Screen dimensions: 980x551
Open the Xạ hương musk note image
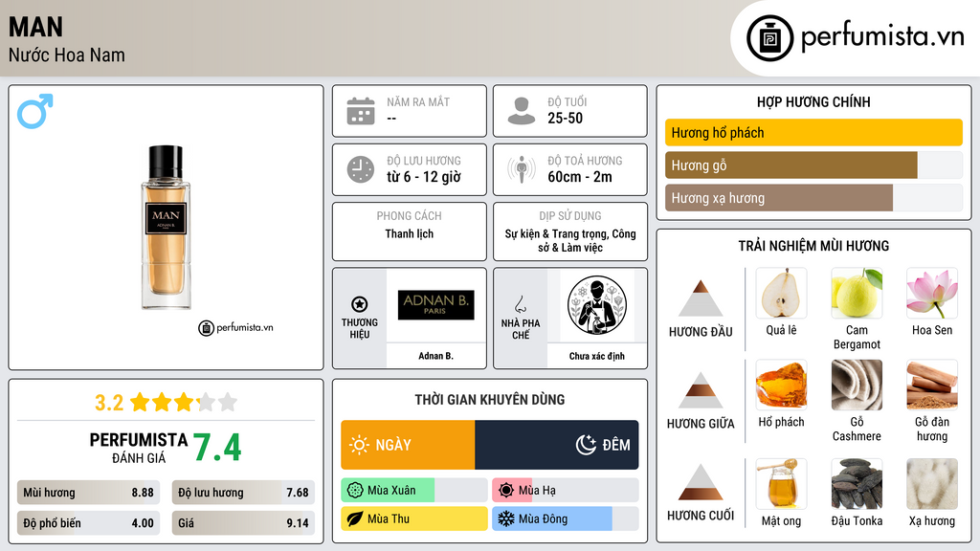932,483
